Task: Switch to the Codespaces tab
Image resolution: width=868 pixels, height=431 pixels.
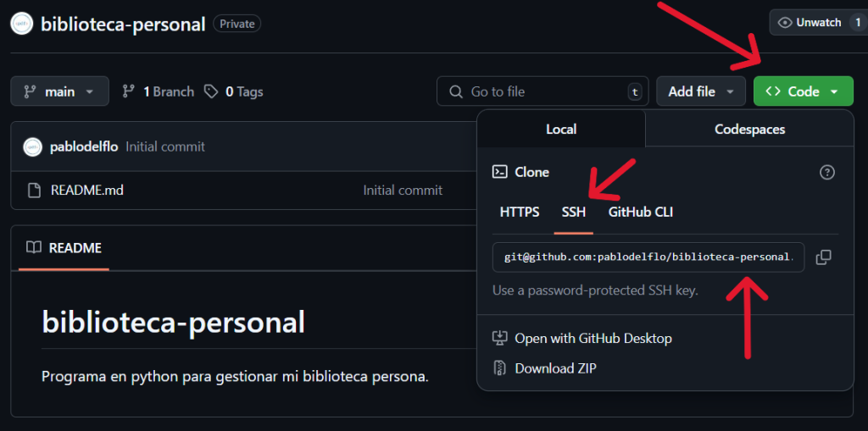Action: coord(749,130)
